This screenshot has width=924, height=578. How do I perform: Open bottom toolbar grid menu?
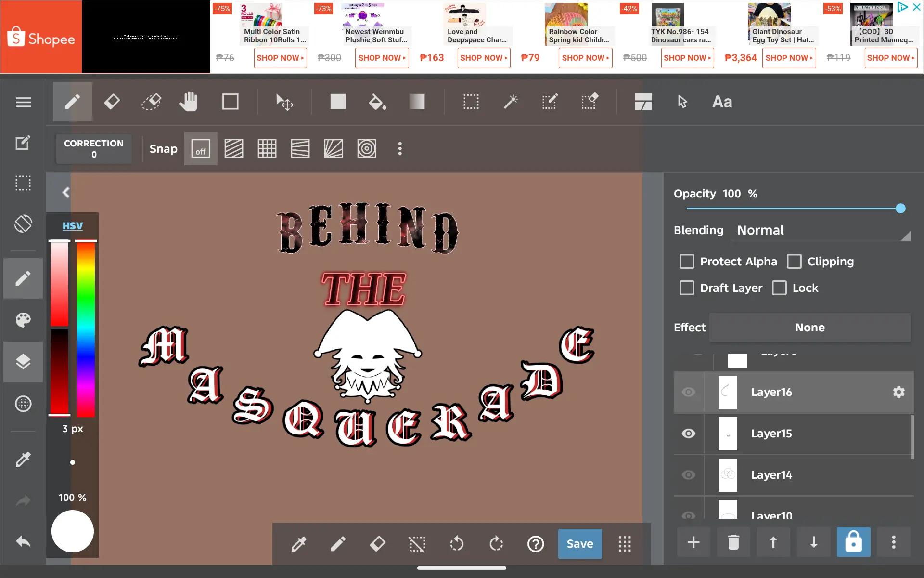(625, 544)
